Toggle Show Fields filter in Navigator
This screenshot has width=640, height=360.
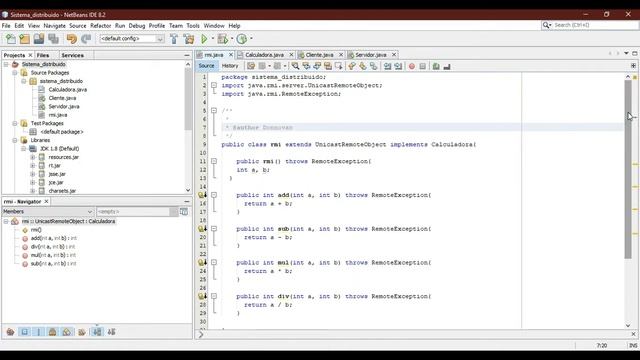[x=24, y=332]
